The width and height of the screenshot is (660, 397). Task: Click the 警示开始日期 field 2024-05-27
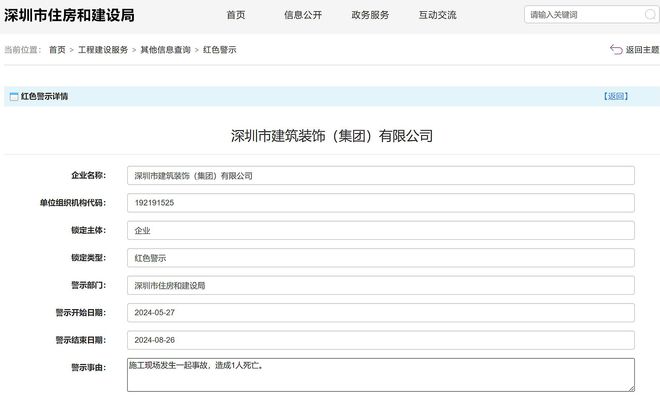[x=381, y=313]
